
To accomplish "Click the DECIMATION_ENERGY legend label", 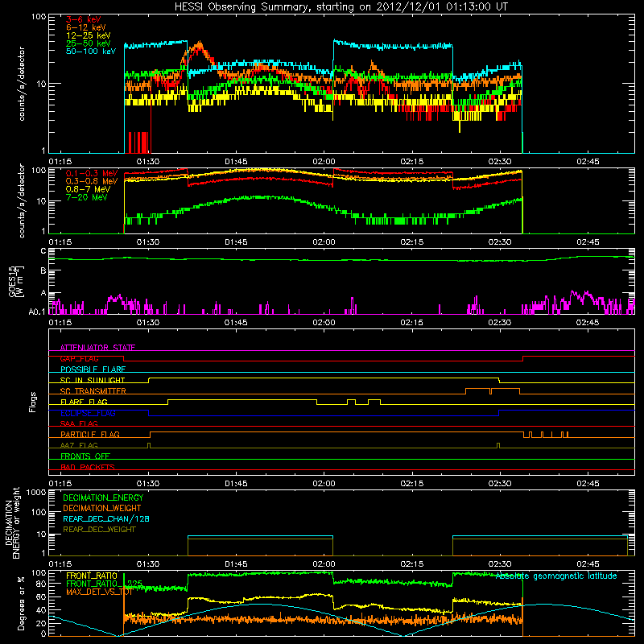I will (103, 497).
